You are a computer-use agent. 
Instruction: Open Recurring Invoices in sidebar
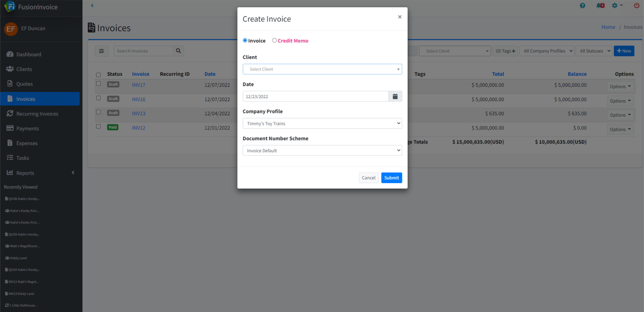(37, 114)
